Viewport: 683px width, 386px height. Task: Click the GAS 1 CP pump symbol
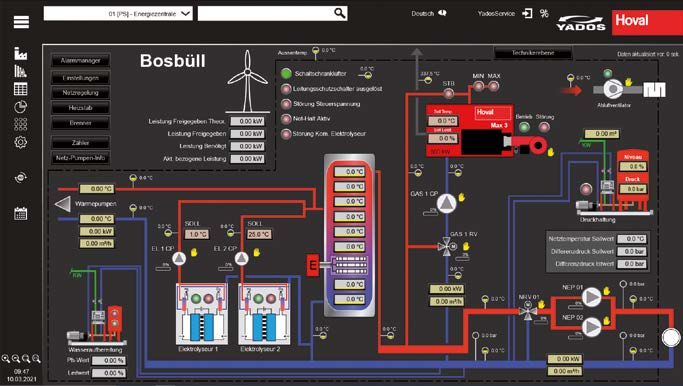pos(446,203)
